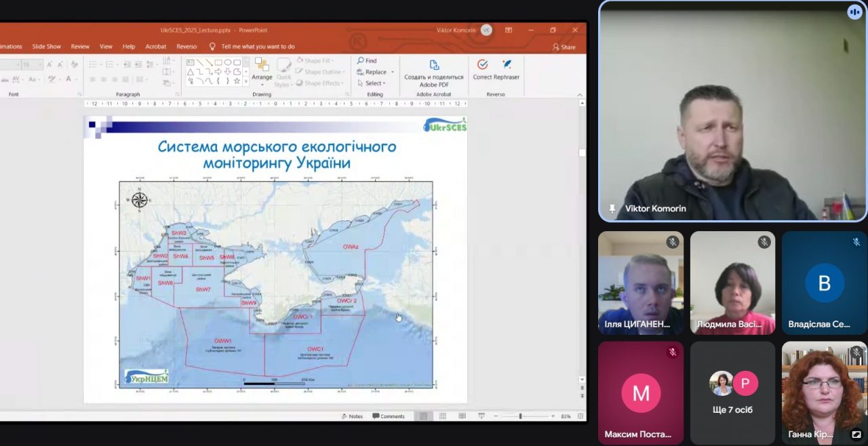This screenshot has width=868, height=446.
Task: Fit slide to current window icon
Action: 580,416
